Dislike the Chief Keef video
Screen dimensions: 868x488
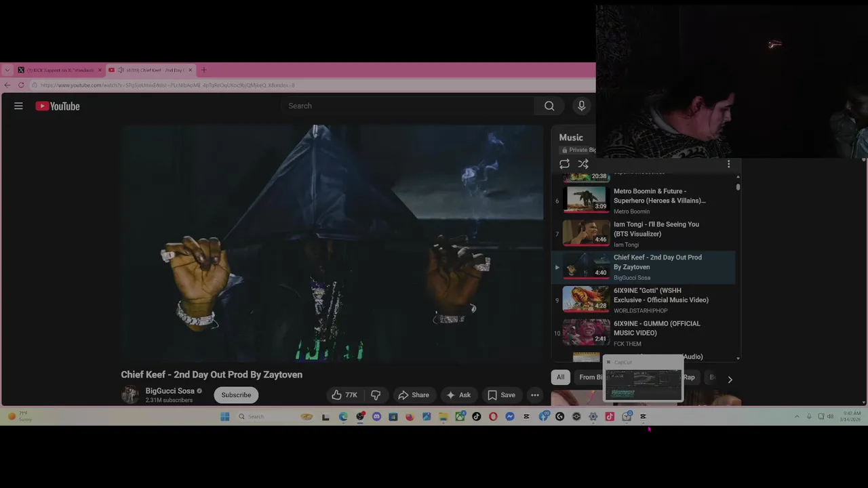376,394
